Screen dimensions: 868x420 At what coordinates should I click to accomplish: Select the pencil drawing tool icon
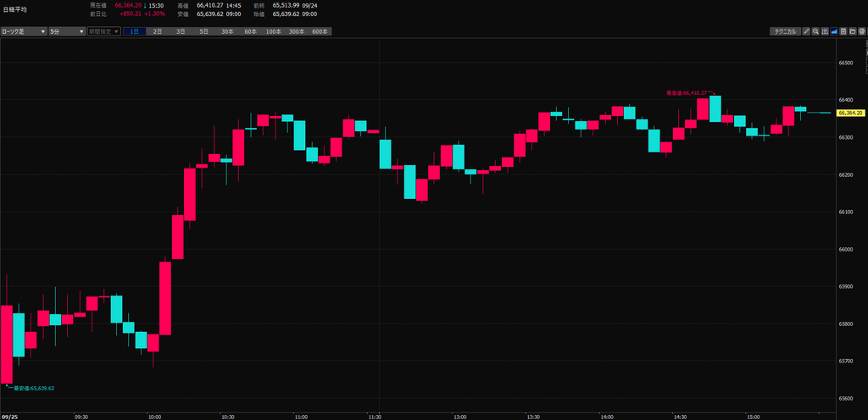807,31
